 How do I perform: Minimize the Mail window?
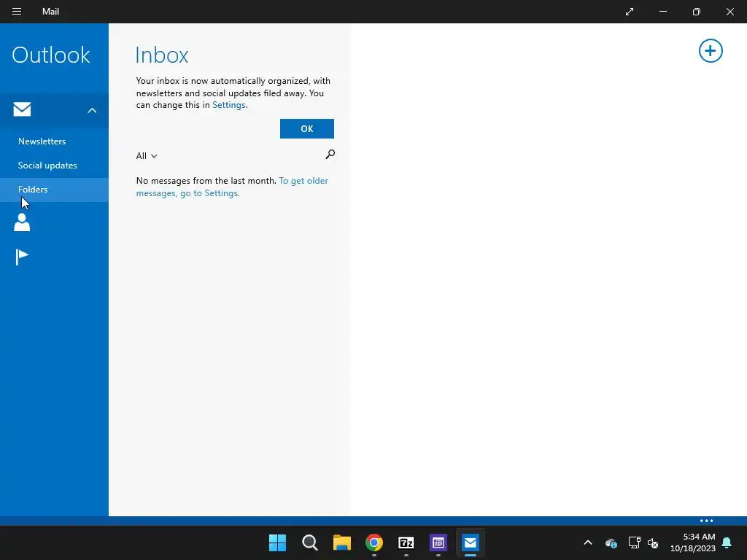coord(662,12)
